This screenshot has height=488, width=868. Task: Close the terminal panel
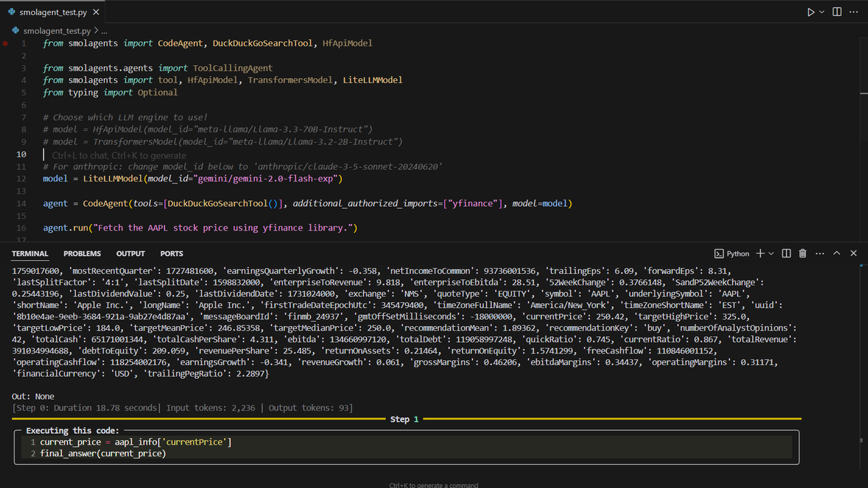[854, 254]
